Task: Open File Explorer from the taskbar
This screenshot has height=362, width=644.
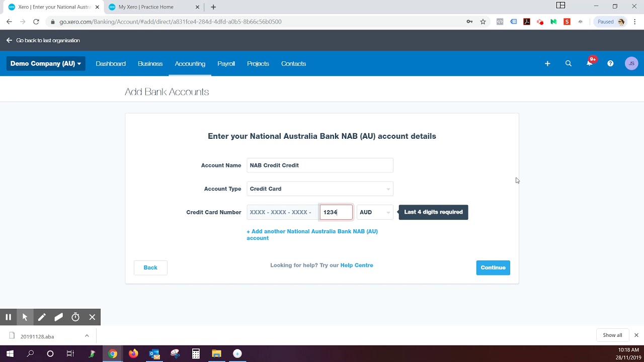Action: click(216, 354)
